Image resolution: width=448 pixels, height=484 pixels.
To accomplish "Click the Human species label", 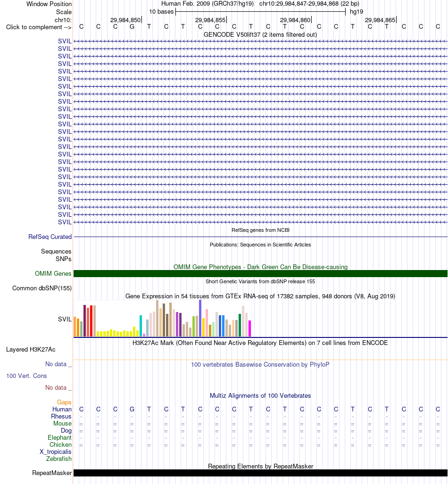I will [x=62, y=409].
